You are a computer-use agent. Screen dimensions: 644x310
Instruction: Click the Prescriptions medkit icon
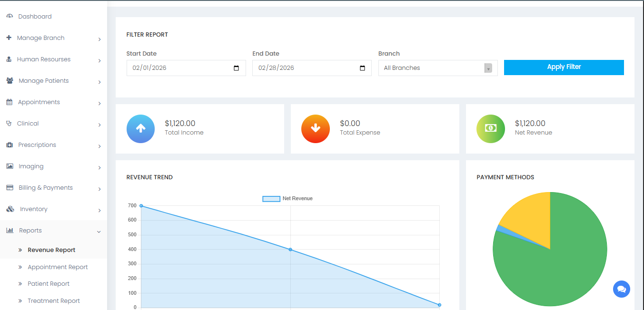[x=10, y=145]
